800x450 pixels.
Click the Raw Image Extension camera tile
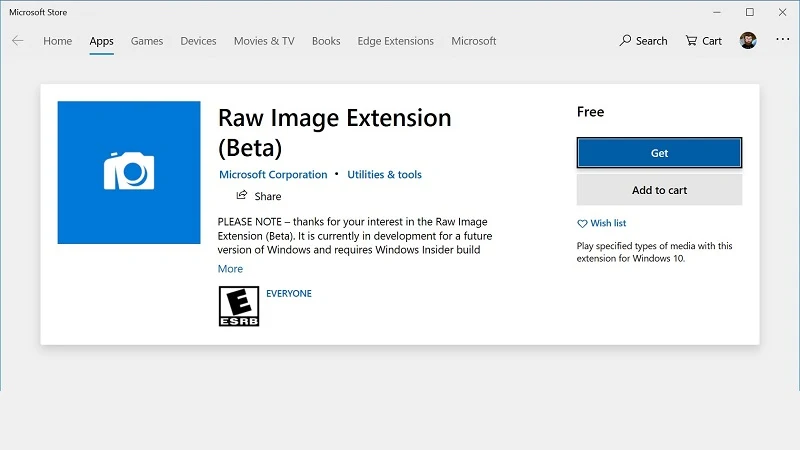(x=129, y=172)
